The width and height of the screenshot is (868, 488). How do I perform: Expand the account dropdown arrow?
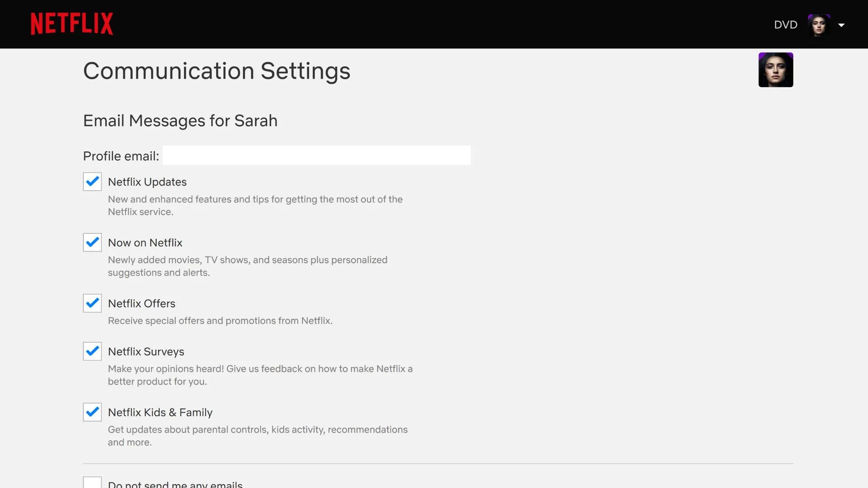coord(842,25)
